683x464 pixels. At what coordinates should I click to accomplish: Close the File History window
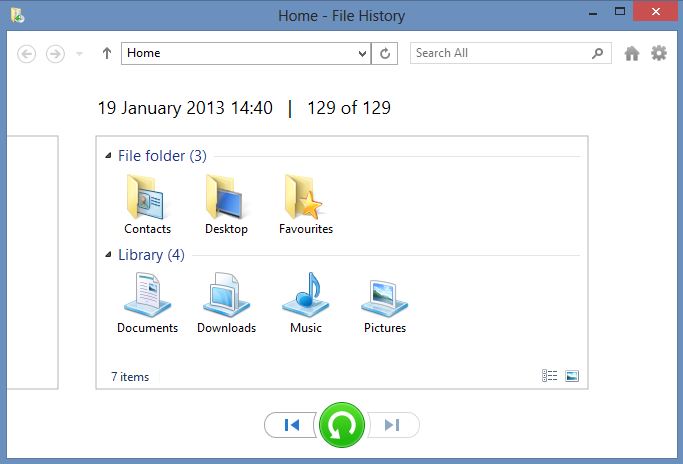point(656,11)
